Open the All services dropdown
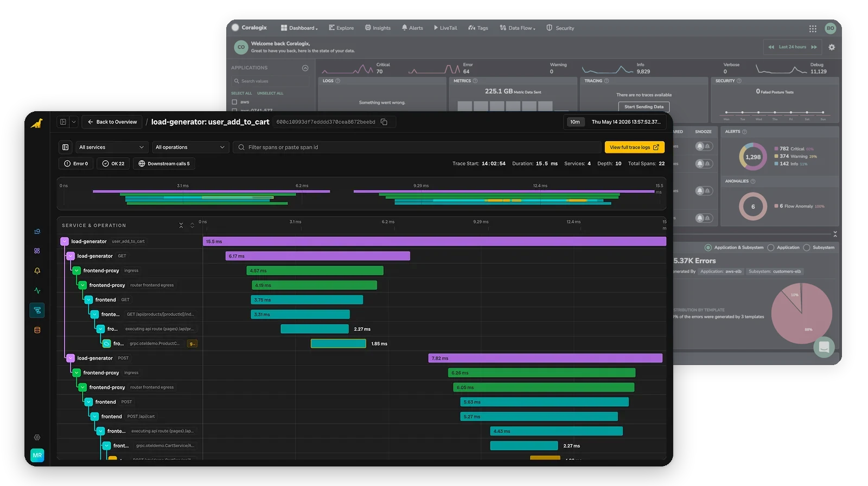The height and width of the screenshot is (486, 868). point(111,147)
